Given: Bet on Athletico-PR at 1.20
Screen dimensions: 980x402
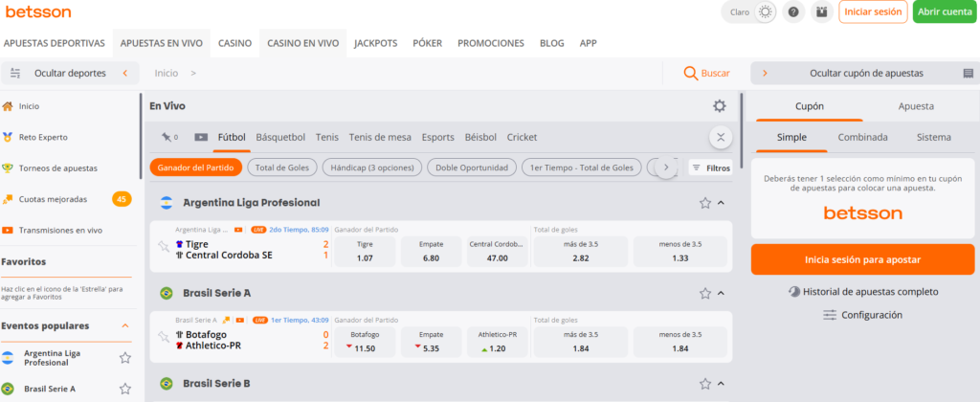Looking at the screenshot, I should click(498, 342).
